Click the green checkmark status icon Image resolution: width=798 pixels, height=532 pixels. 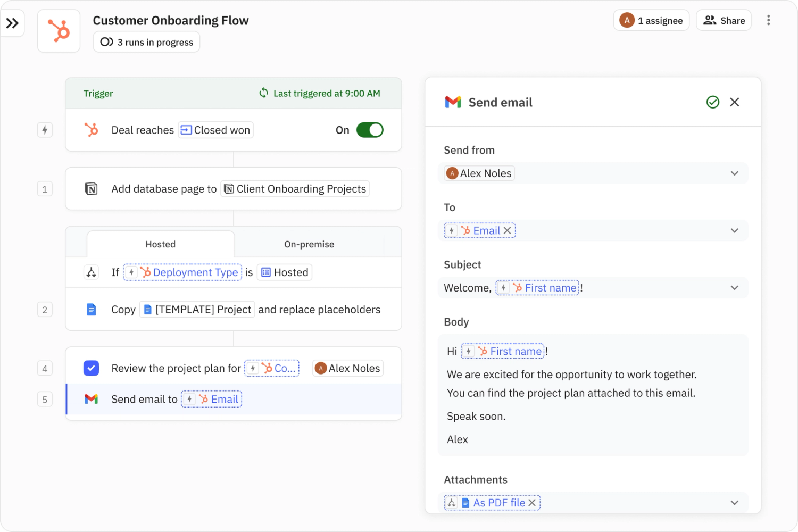click(713, 102)
